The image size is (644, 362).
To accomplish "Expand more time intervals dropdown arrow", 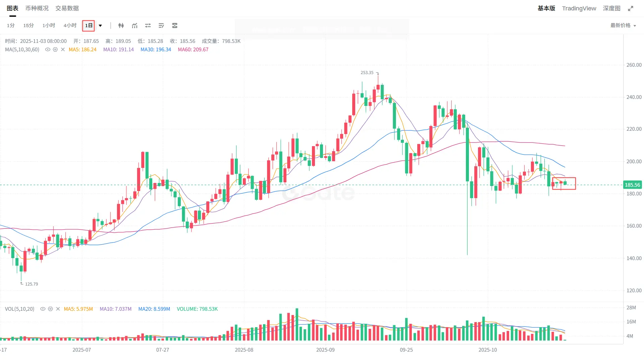I will (100, 25).
